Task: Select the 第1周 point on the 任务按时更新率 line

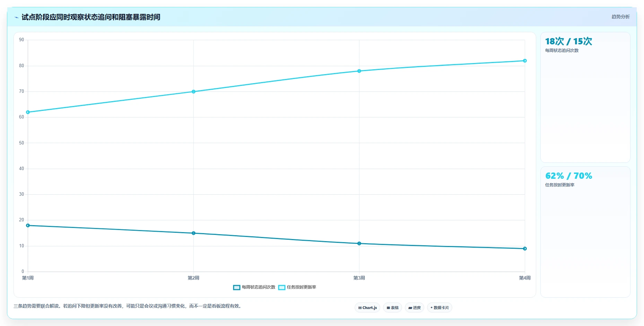Action: 28,112
